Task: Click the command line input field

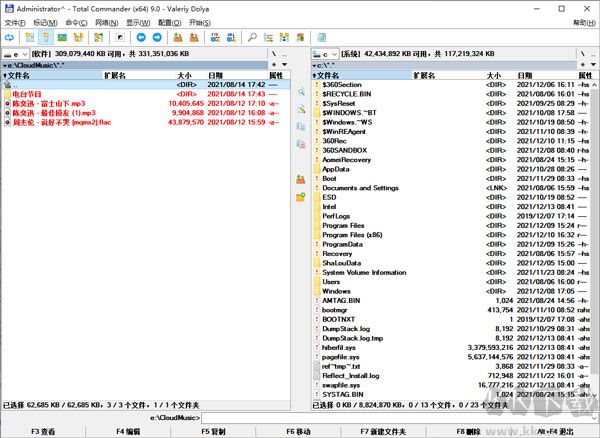Action: click(399, 418)
